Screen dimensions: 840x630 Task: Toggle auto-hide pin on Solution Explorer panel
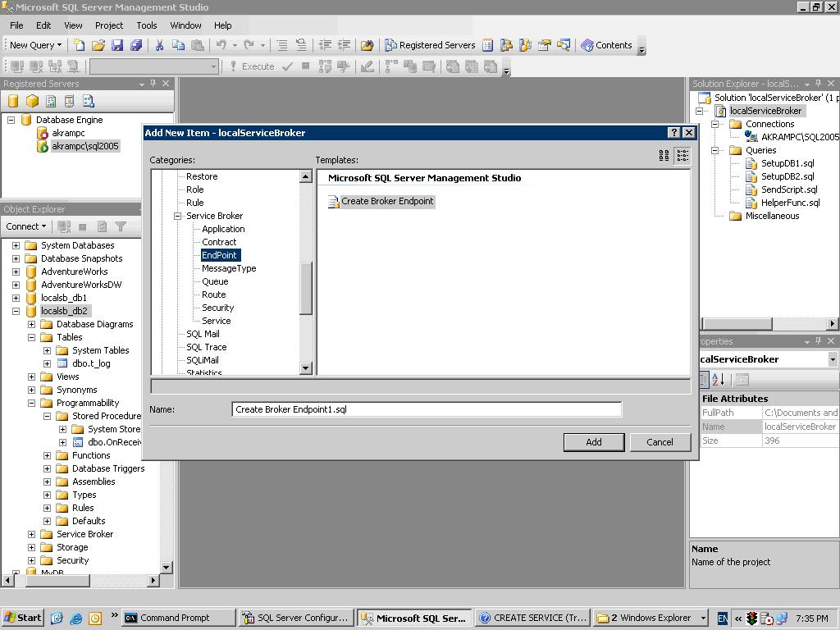pos(818,84)
